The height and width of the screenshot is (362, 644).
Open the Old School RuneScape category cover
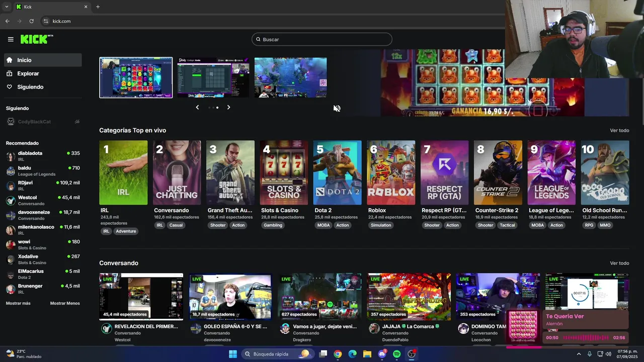tap(605, 172)
